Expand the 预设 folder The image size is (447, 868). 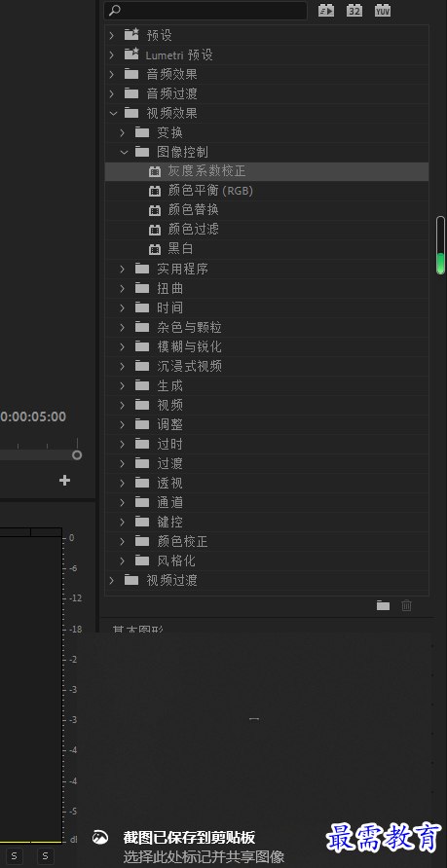[x=112, y=35]
